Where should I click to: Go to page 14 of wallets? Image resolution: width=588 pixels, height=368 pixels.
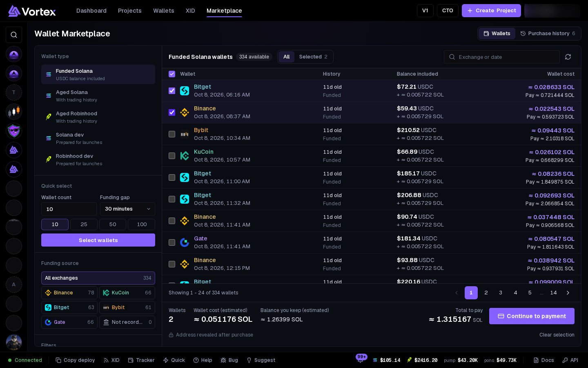coord(553,293)
